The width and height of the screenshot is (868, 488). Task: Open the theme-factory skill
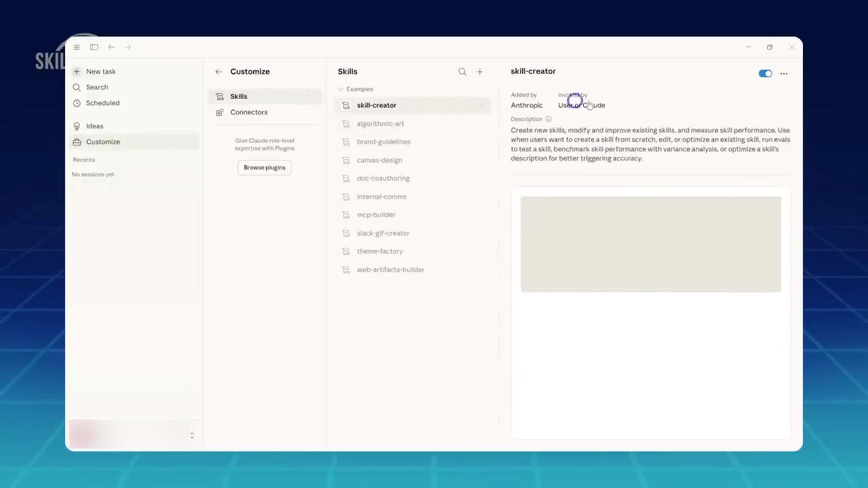412,252
